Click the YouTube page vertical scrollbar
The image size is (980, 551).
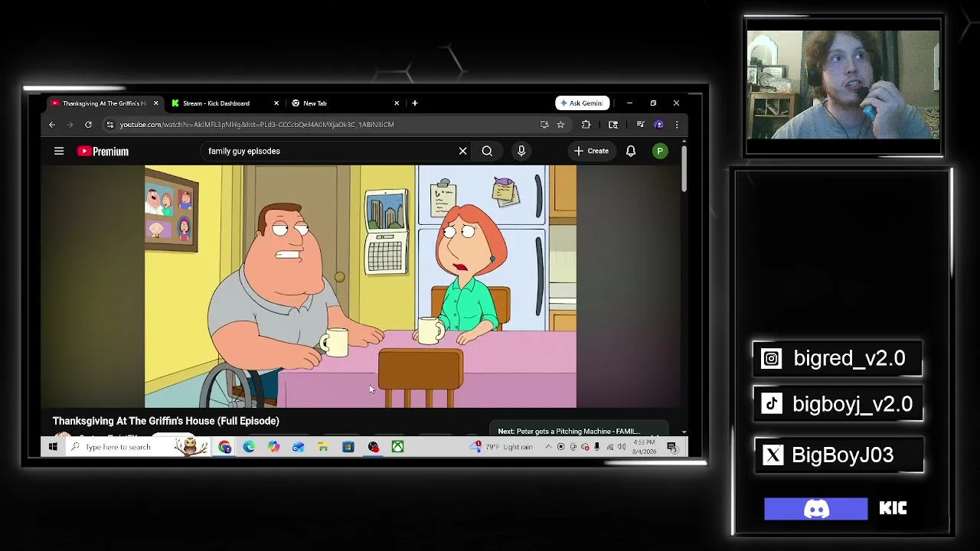[x=684, y=168]
